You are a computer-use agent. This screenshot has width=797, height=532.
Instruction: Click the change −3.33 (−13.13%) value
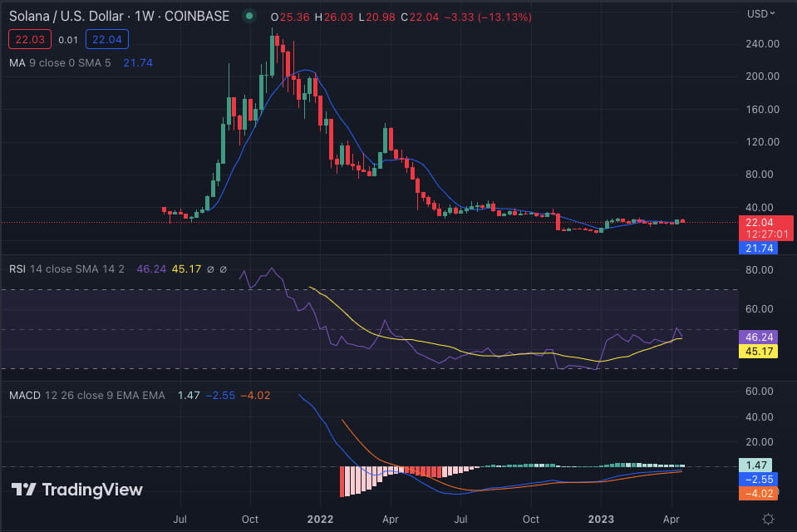click(488, 17)
